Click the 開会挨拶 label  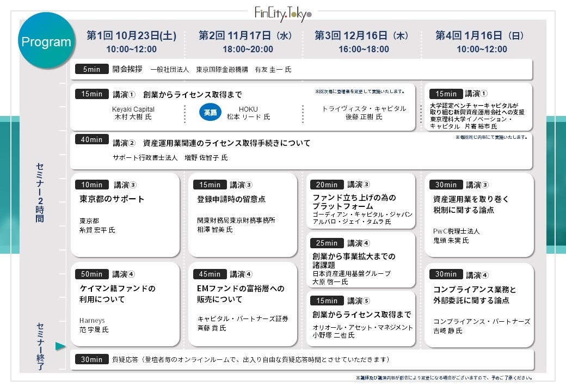[127, 69]
